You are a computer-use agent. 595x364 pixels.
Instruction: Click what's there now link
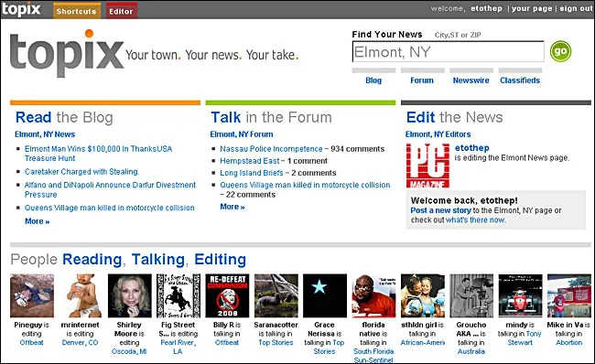tap(475, 219)
